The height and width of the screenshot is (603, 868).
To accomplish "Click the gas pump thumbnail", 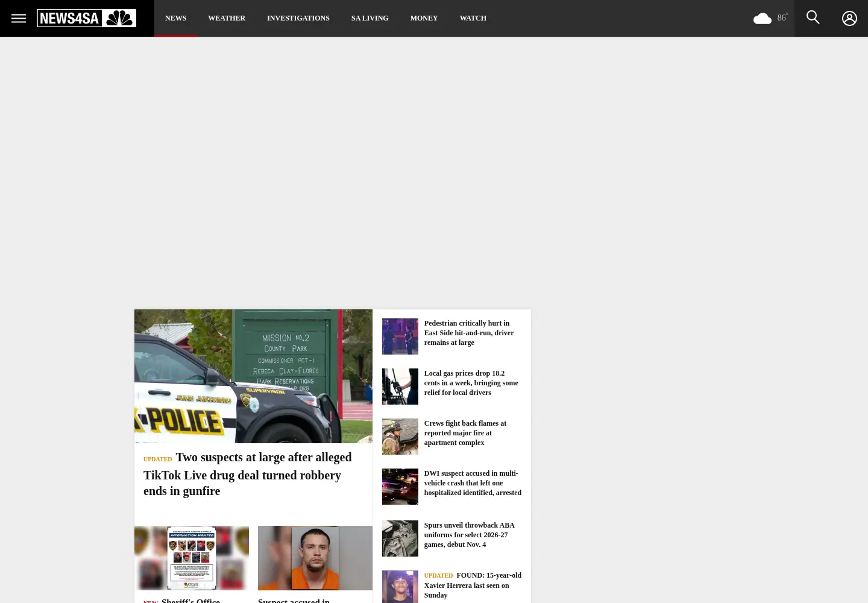I will 400,387.
